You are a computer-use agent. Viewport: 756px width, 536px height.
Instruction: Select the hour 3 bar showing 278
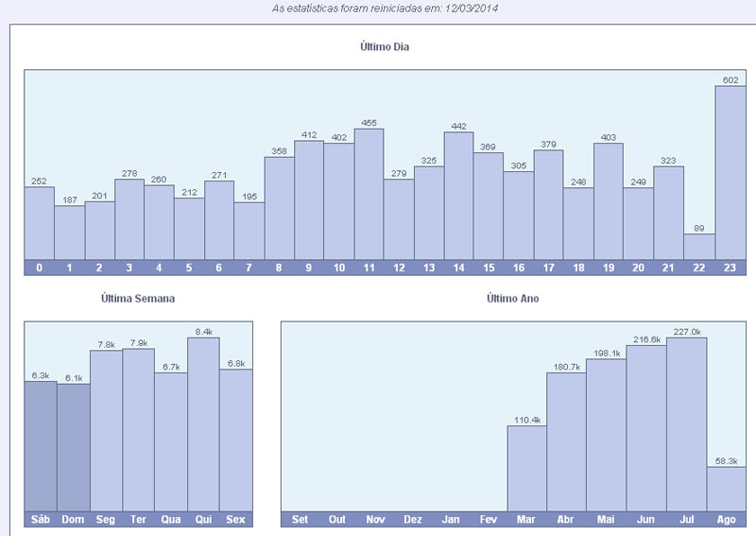(129, 219)
